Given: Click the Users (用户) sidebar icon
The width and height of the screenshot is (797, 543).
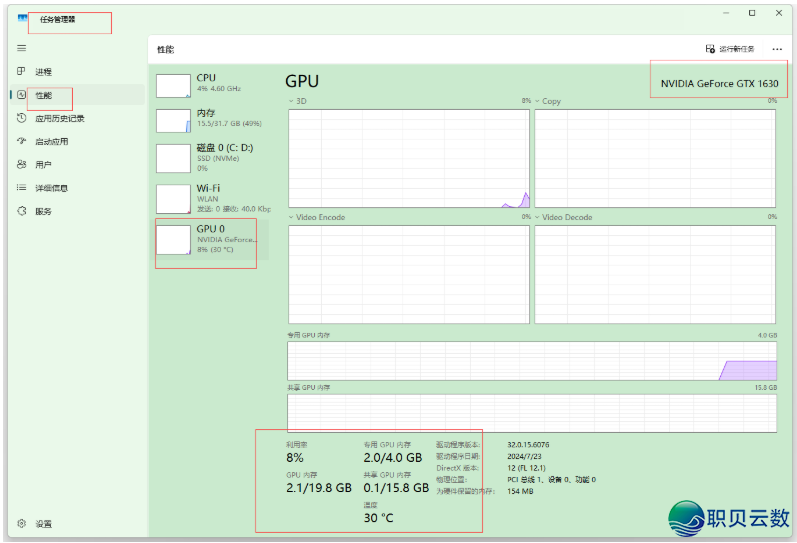Looking at the screenshot, I should [21, 164].
